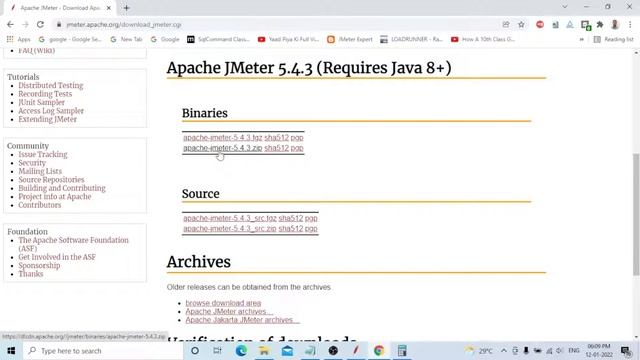This screenshot has width=640, height=360.
Task: Show more bookmarks chevron
Action: click(582, 39)
